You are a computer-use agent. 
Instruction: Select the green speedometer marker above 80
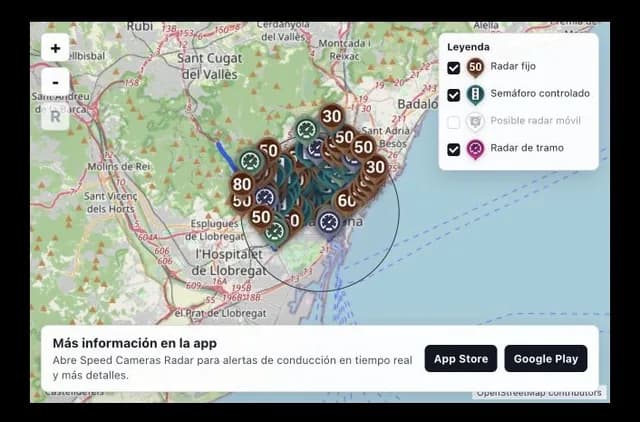coord(250,162)
